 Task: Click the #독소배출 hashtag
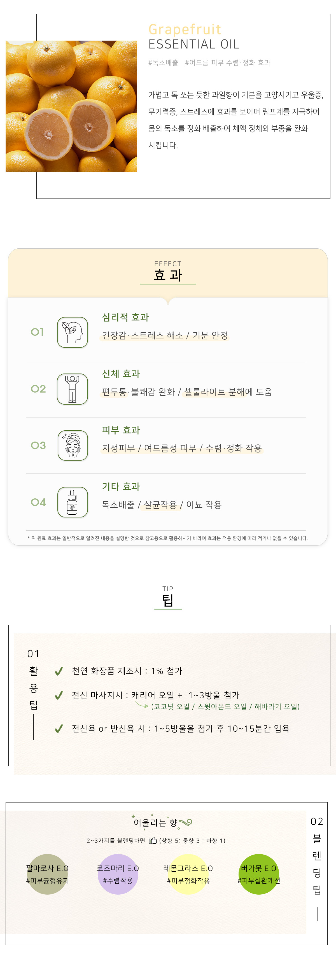pos(163,63)
